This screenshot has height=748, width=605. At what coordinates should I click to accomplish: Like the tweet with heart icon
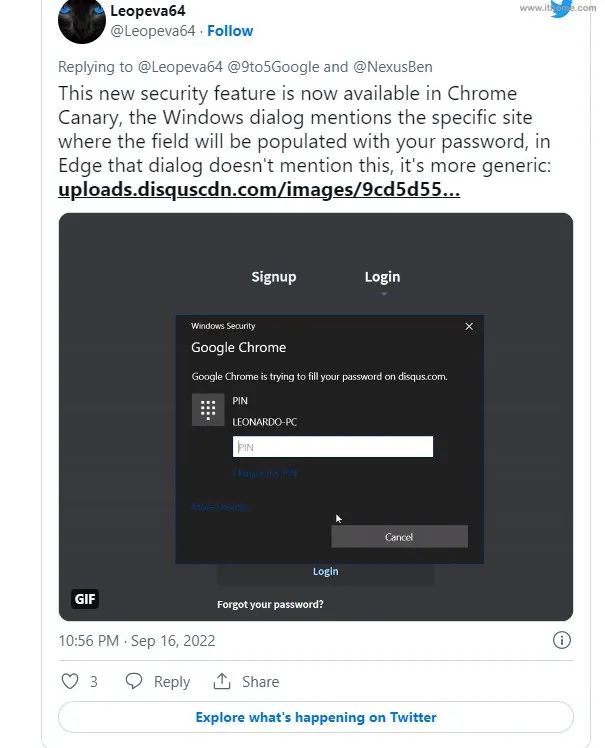pyautogui.click(x=70, y=681)
